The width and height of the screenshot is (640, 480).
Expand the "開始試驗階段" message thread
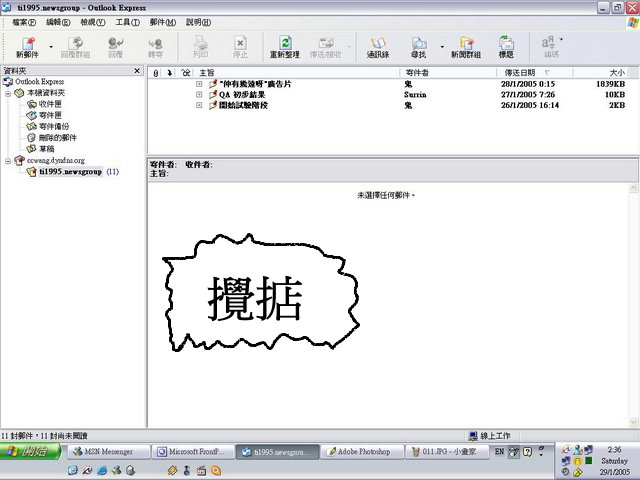199,105
